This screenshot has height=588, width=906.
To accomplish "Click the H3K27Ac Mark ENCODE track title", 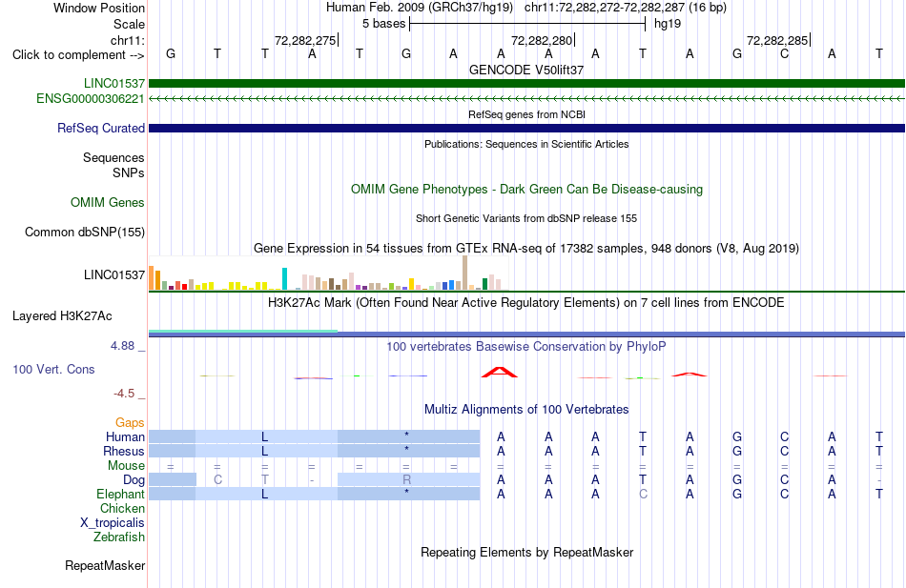I will click(526, 303).
